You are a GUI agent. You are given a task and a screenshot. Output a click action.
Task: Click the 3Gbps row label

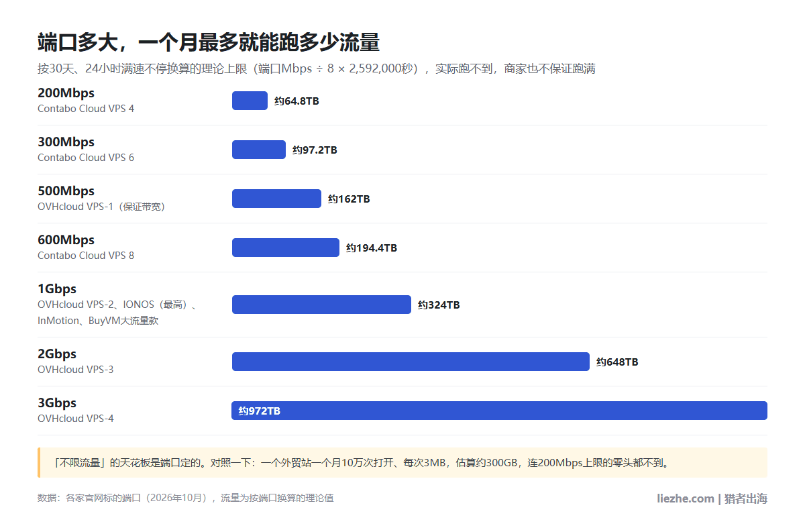point(57,403)
